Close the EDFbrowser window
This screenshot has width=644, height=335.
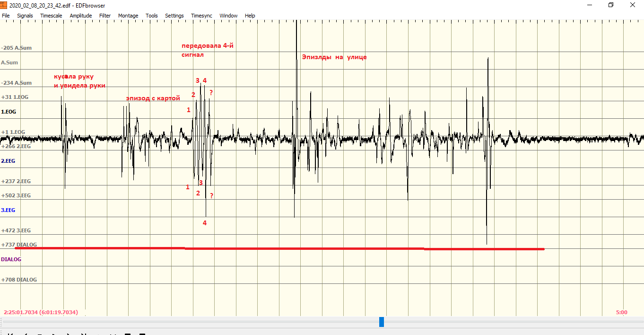633,5
